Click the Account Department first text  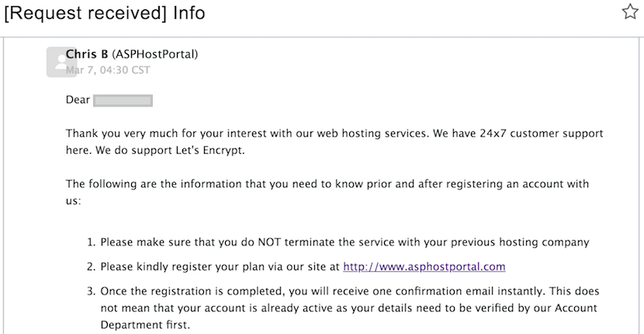145,323
